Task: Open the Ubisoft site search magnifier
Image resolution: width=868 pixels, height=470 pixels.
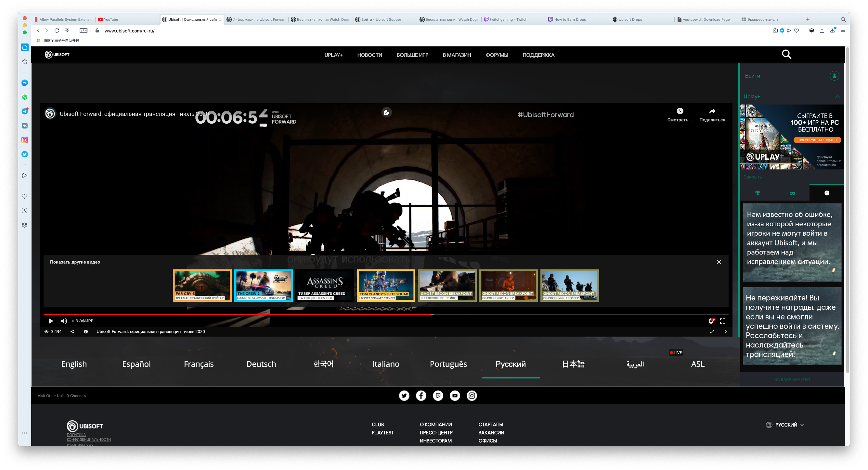Action: tap(786, 55)
